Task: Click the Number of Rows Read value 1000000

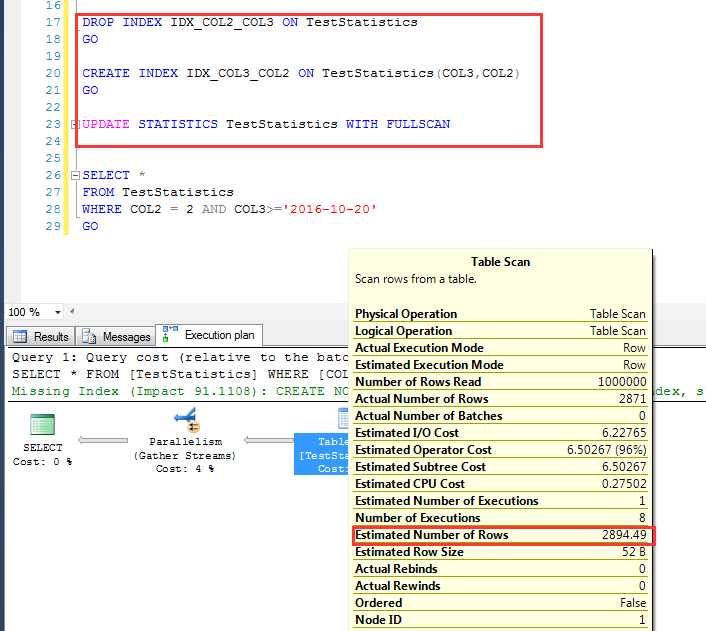Action: click(622, 381)
